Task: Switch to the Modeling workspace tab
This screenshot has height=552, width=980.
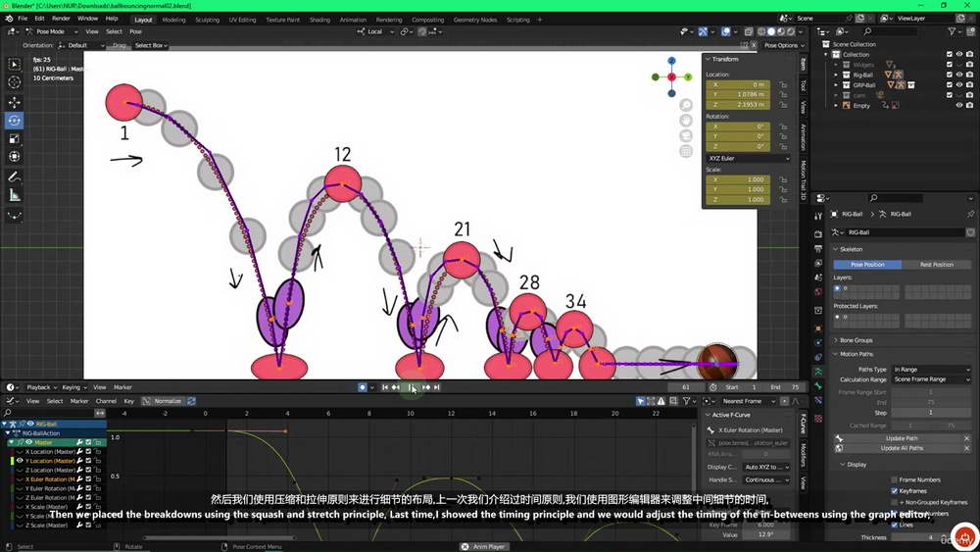Action: (x=173, y=20)
